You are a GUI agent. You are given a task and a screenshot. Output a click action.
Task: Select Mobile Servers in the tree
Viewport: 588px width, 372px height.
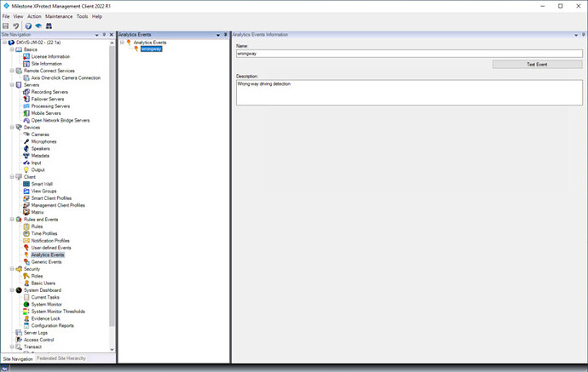pyautogui.click(x=46, y=113)
